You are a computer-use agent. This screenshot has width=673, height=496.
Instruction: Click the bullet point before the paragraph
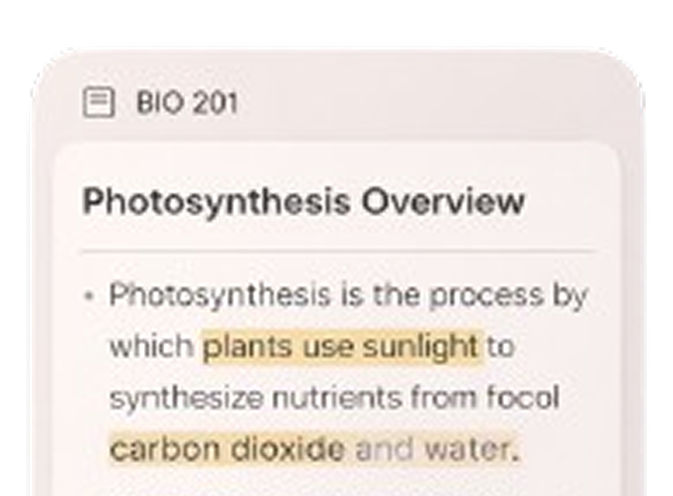90,297
